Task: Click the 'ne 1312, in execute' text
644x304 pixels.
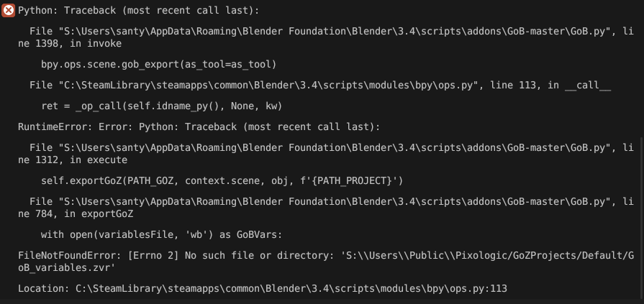Action: [73, 160]
